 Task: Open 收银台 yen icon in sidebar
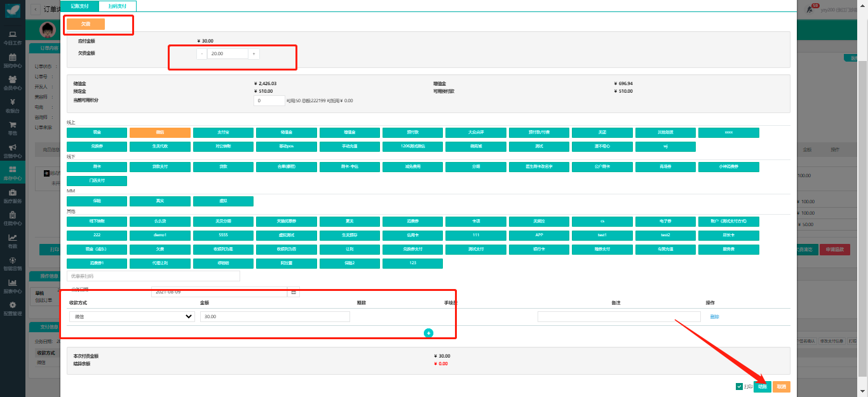click(13, 105)
